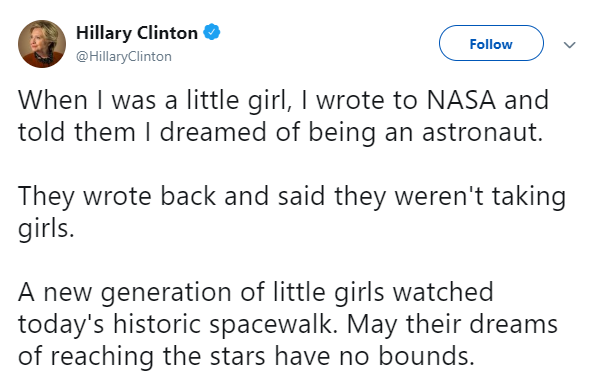Click the line starting 'When I was a little girl'
Viewport: 603px width, 385px height.
[283, 101]
